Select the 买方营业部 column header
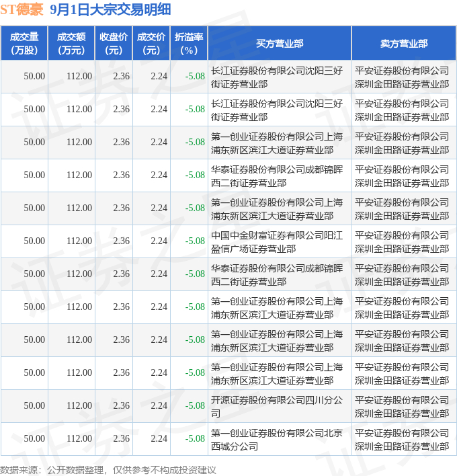The image size is (457, 476). click(280, 44)
